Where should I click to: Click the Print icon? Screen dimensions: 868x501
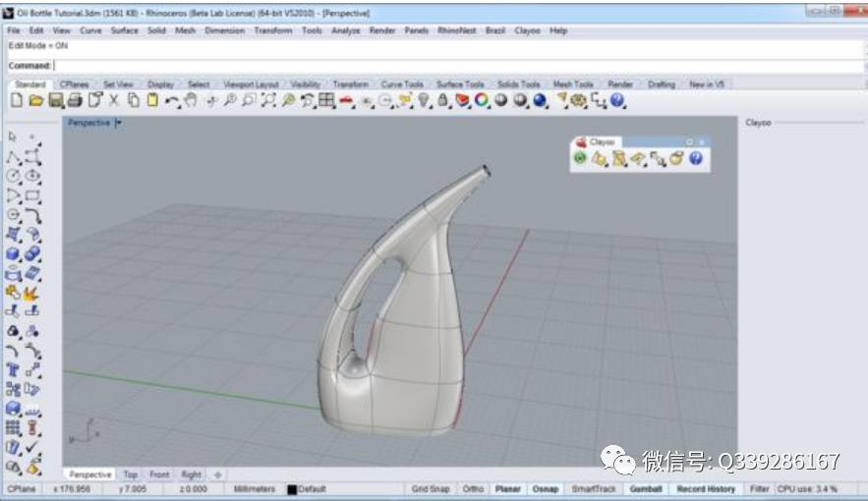click(x=75, y=100)
